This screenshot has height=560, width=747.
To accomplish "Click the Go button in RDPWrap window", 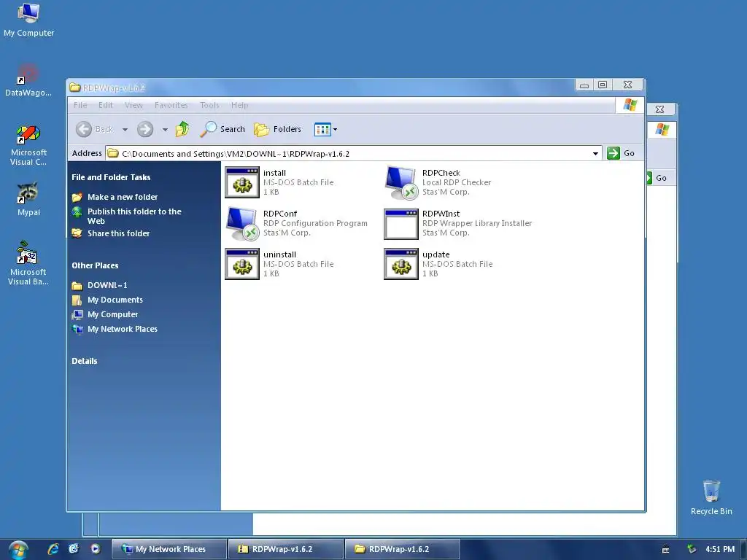I will coord(622,153).
